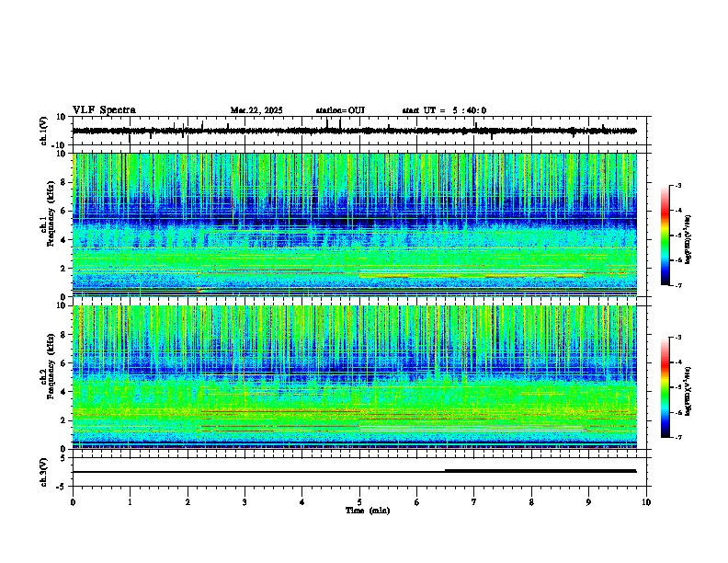Screen dimensions: 728x563
Task: Click the ch.2 color bar PSD unit label
Action: coord(688,391)
